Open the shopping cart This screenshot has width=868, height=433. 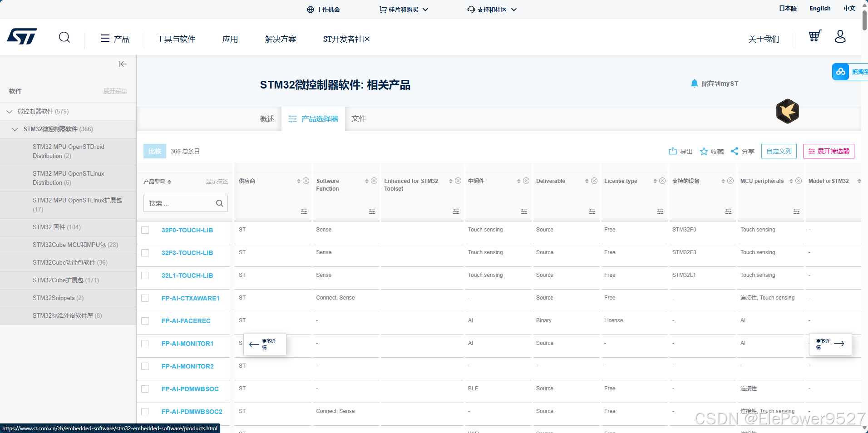coord(815,36)
